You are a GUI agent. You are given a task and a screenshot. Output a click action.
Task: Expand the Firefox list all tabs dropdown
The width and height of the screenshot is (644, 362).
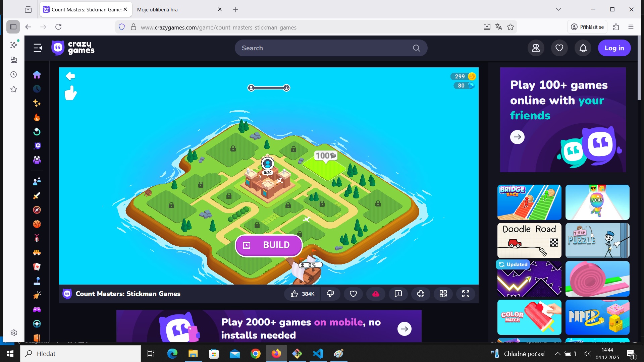pos(558,9)
